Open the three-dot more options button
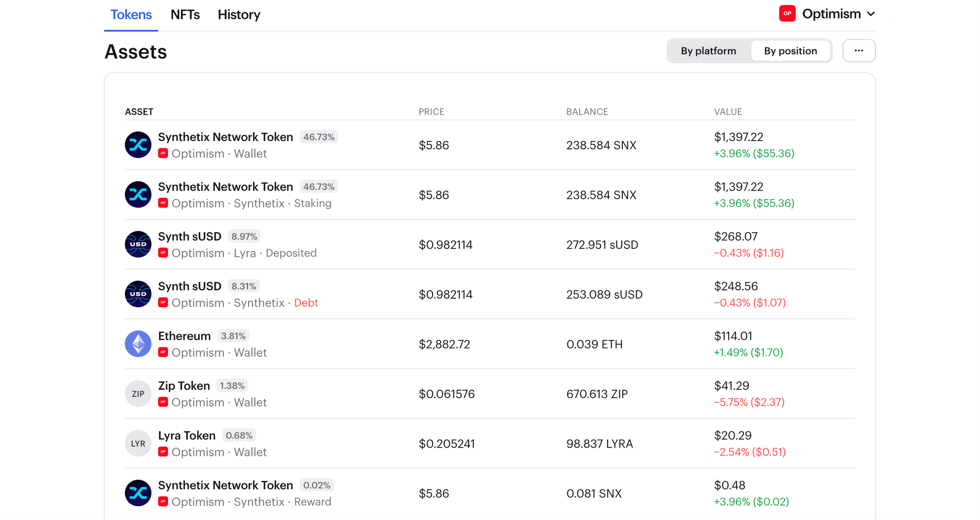Image resolution: width=980 pixels, height=520 pixels. coord(858,51)
